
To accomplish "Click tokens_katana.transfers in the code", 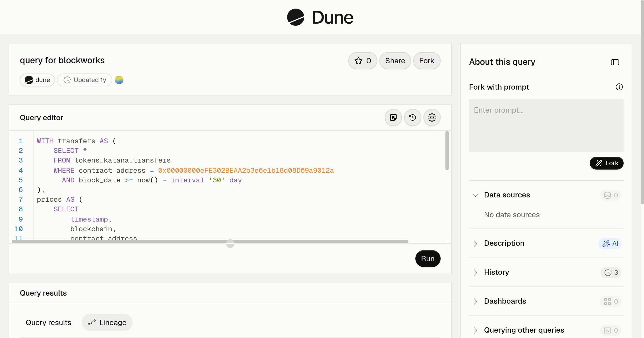I will (x=122, y=160).
